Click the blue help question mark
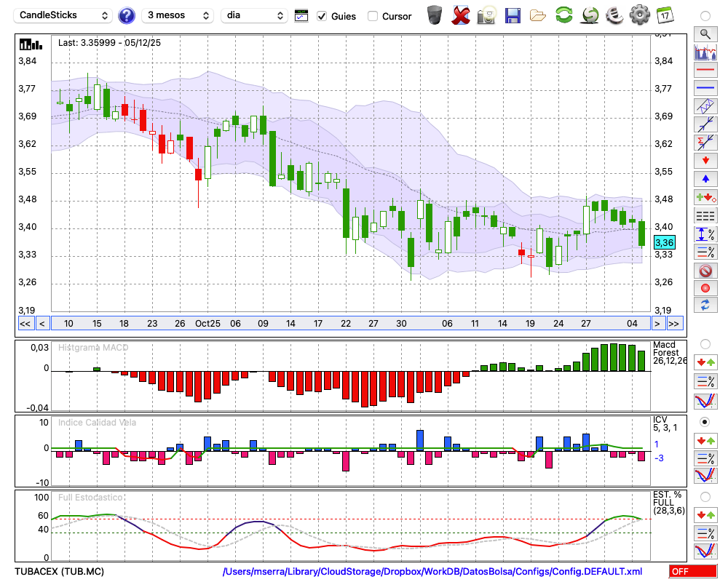The image size is (728, 582). point(127,15)
